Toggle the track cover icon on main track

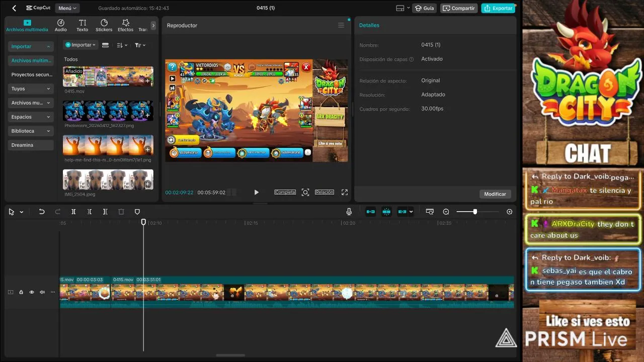[11, 292]
